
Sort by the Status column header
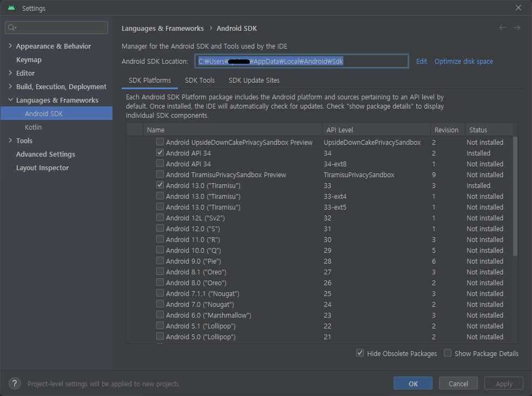tap(489, 130)
